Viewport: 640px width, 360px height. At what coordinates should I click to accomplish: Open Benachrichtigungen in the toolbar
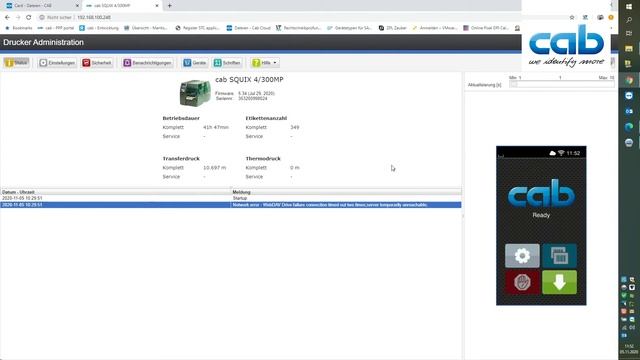click(x=147, y=63)
